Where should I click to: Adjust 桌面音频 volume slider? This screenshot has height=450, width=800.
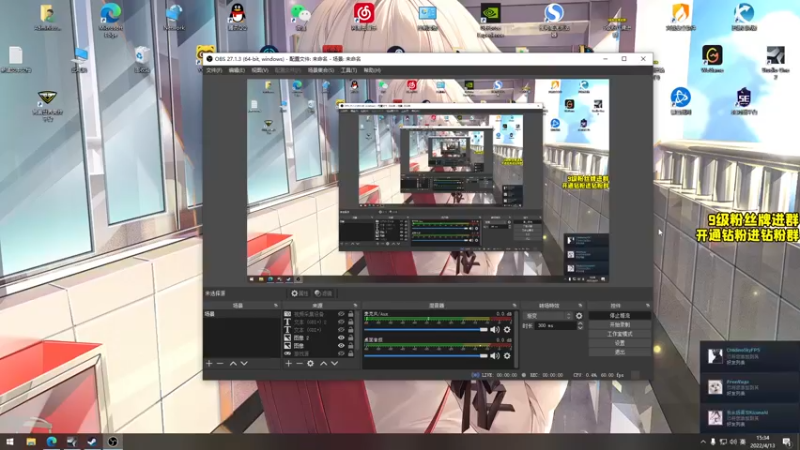click(426, 356)
